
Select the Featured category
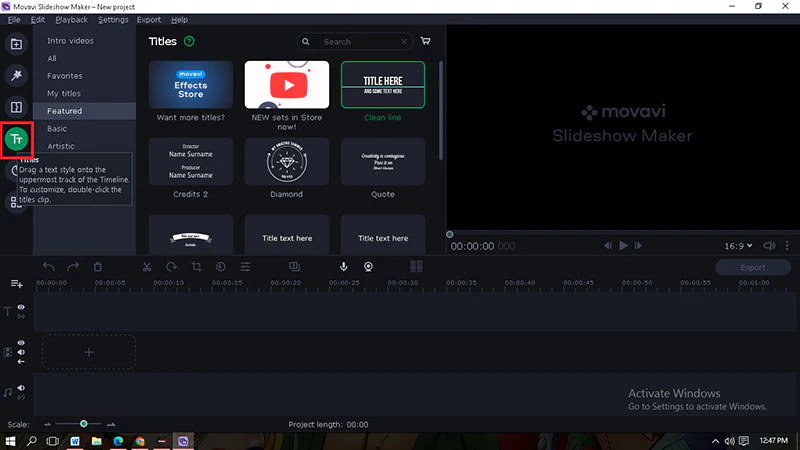(84, 111)
